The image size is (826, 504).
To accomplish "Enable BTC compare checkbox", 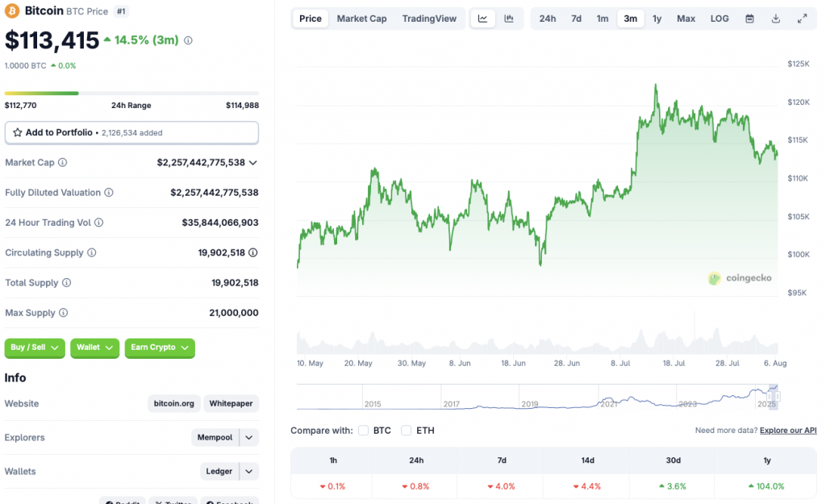I will [x=364, y=431].
